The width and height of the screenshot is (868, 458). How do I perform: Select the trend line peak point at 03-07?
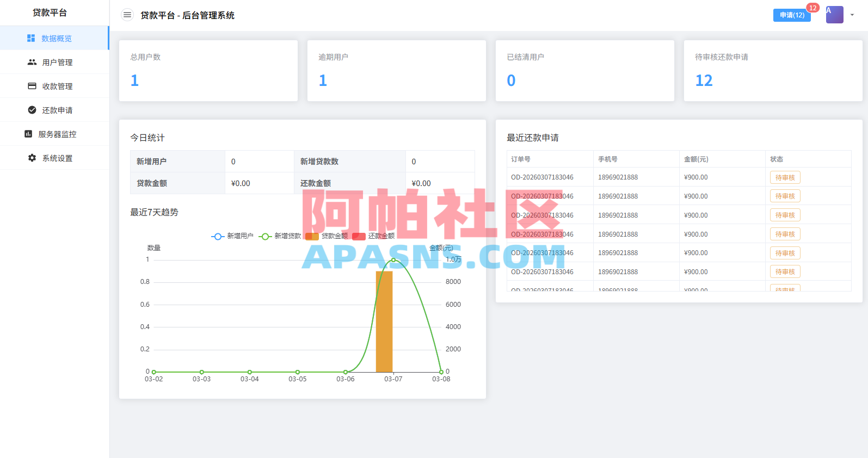(393, 260)
